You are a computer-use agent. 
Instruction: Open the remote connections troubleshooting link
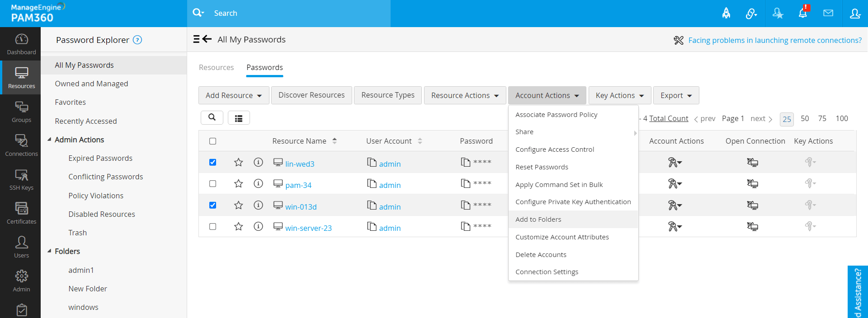pos(774,40)
